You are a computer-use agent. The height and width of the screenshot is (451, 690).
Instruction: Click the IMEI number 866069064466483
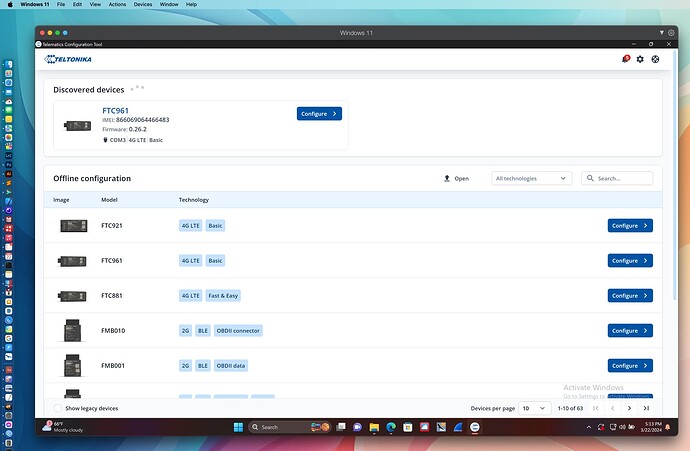(143, 120)
